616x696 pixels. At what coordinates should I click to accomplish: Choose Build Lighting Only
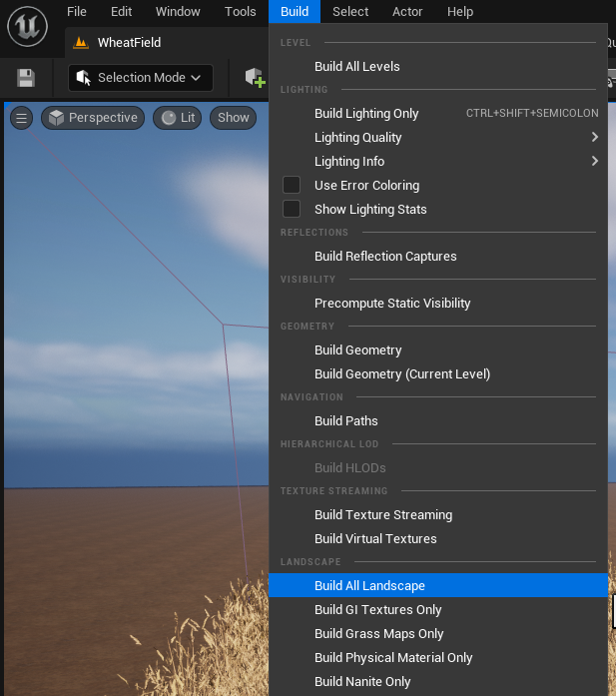[x=438, y=114]
